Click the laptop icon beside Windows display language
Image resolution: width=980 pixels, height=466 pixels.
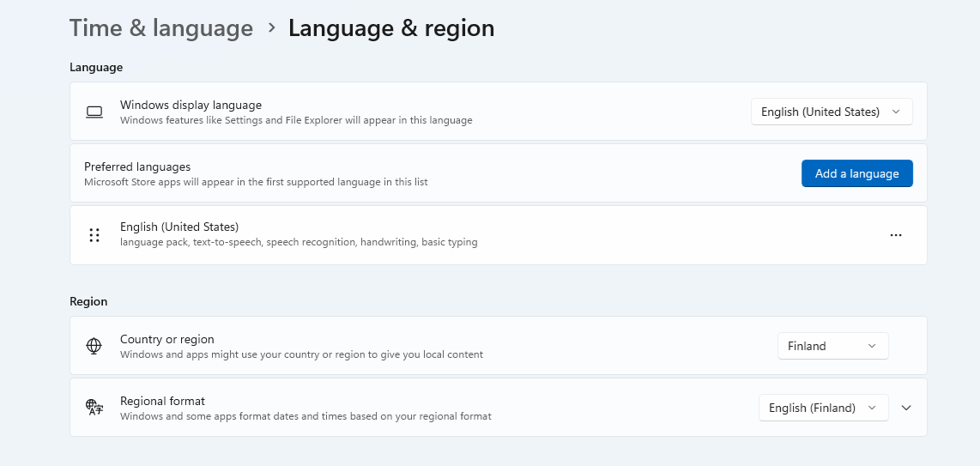coord(94,112)
